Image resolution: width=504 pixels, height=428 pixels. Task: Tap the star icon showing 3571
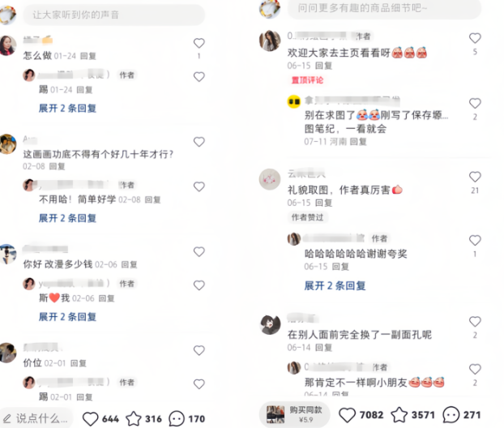point(399,414)
